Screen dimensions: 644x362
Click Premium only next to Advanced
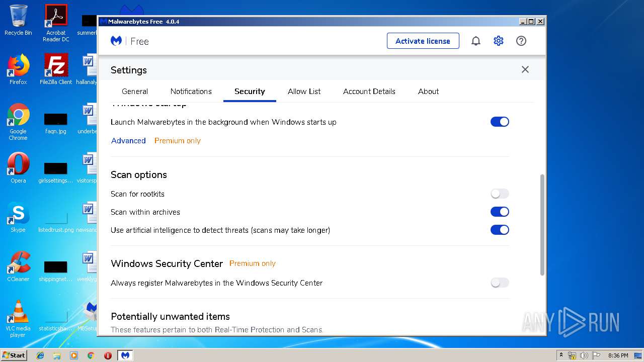pyautogui.click(x=178, y=141)
